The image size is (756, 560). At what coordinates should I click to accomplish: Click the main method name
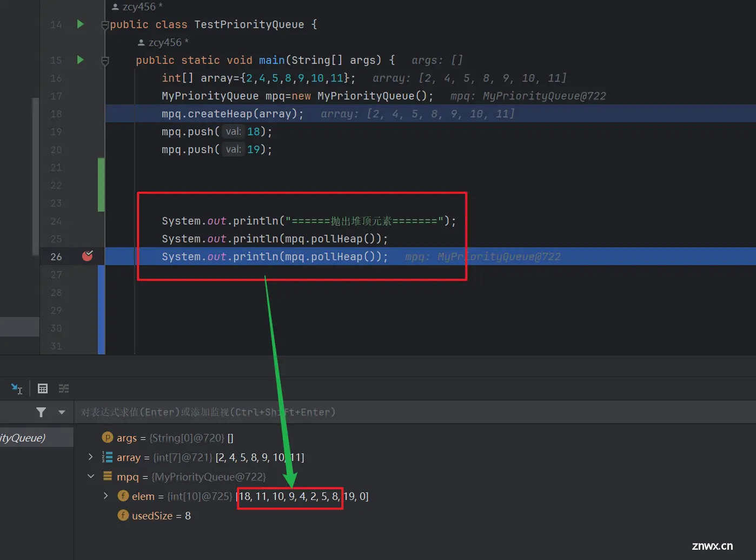(x=272, y=60)
